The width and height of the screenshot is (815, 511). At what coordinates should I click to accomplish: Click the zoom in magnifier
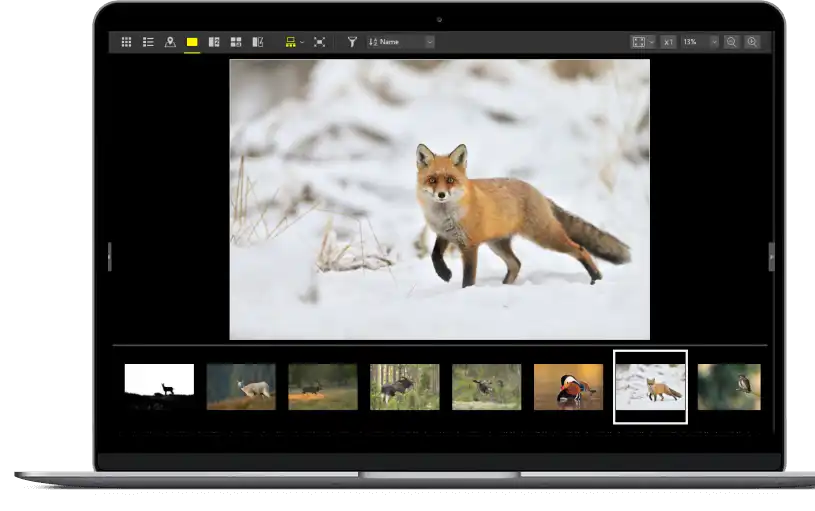[x=752, y=42]
